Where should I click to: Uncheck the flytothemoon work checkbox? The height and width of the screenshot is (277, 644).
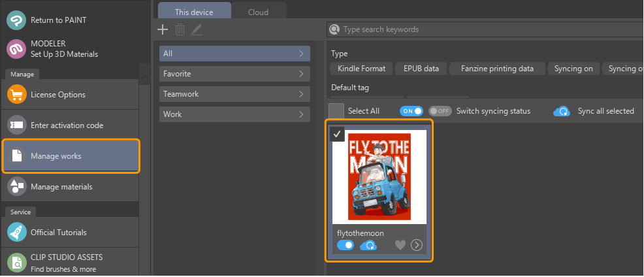click(x=337, y=134)
